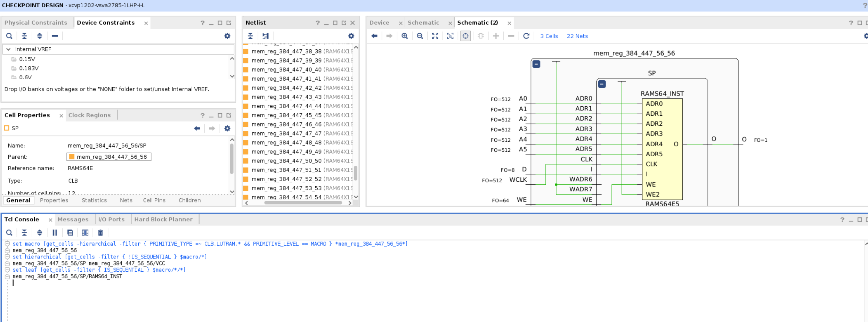Viewport: 868px width, 322px height.
Task: Click the Netlist horizontal scrollbar
Action: (303, 203)
